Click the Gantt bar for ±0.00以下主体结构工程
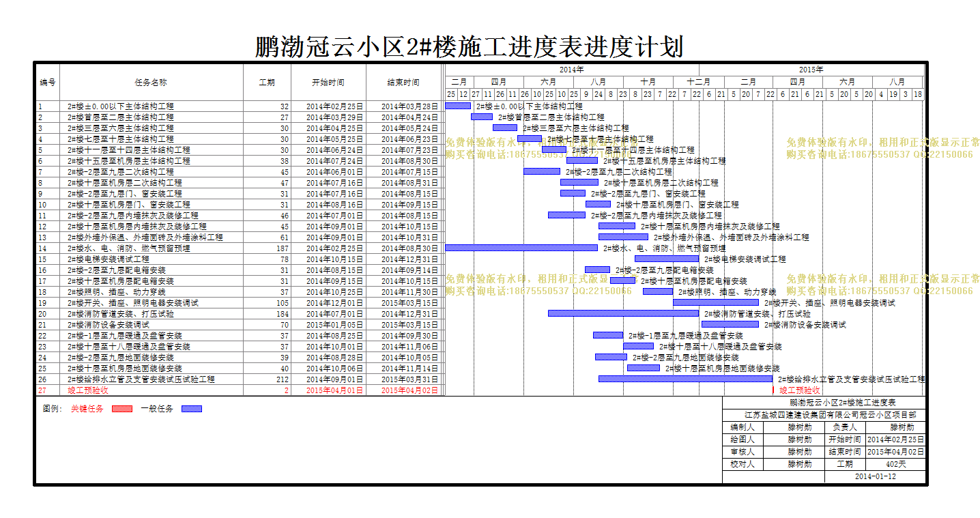Screen dimensions: 980x518 click(458, 106)
